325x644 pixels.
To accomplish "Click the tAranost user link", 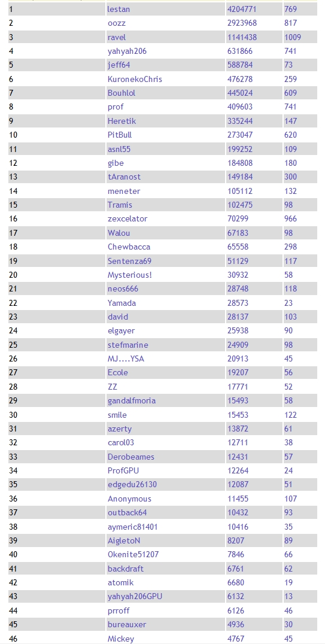I will tap(124, 177).
